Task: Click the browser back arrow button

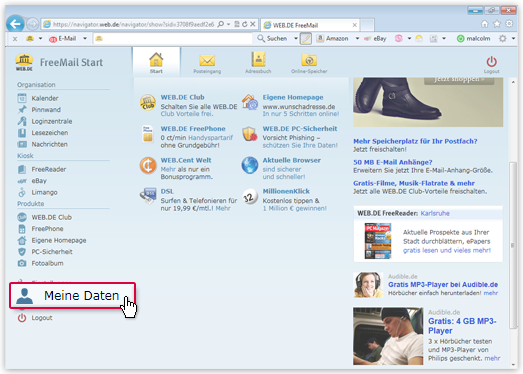Action: pyautogui.click(x=15, y=24)
